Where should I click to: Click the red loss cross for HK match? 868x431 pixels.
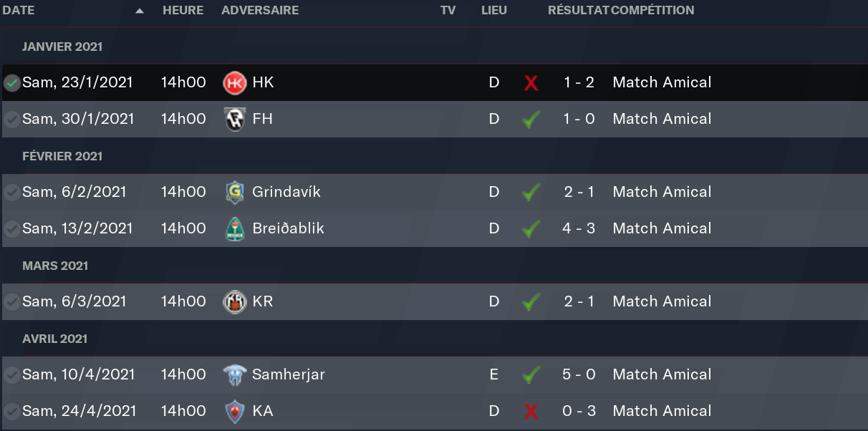coord(531,83)
